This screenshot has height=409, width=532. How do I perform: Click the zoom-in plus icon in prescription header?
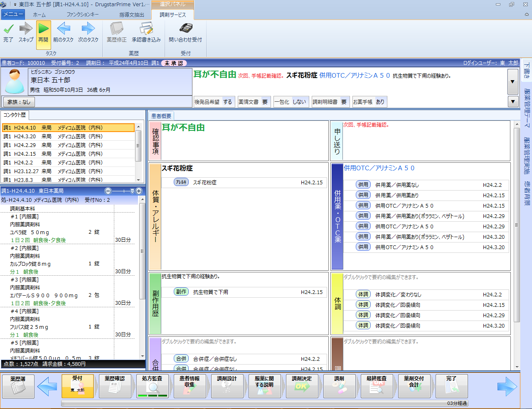click(x=139, y=191)
